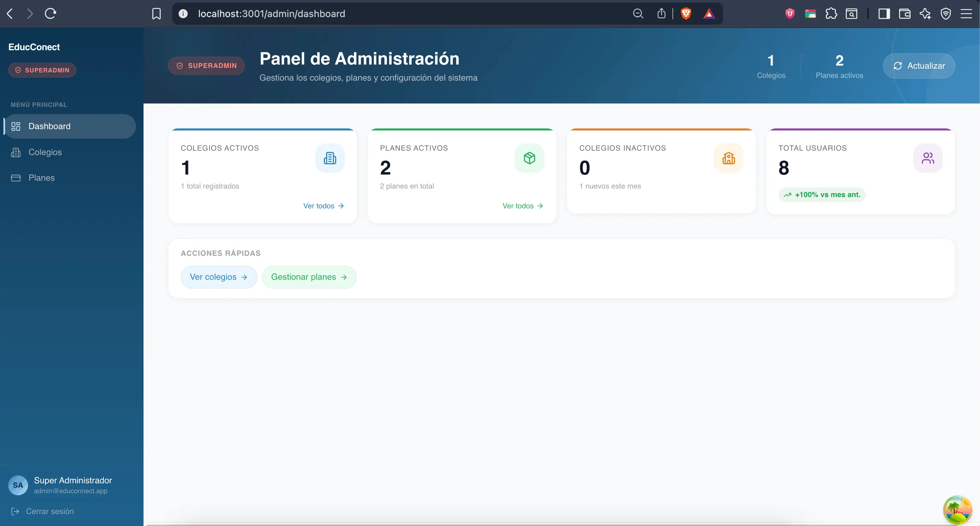Follow Ver todos link under Colegios Activos
Screen dimensions: 980x526
click(323, 206)
